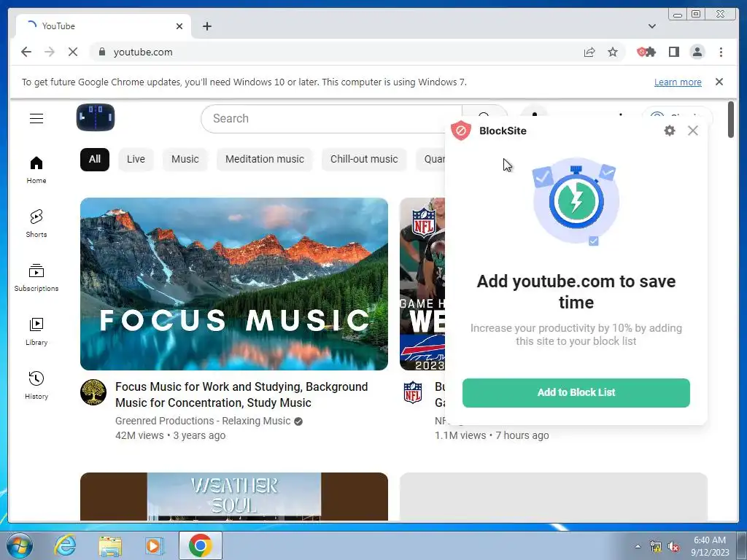This screenshot has width=747, height=560.
Task: View site information lock icon
Action: coord(101,52)
